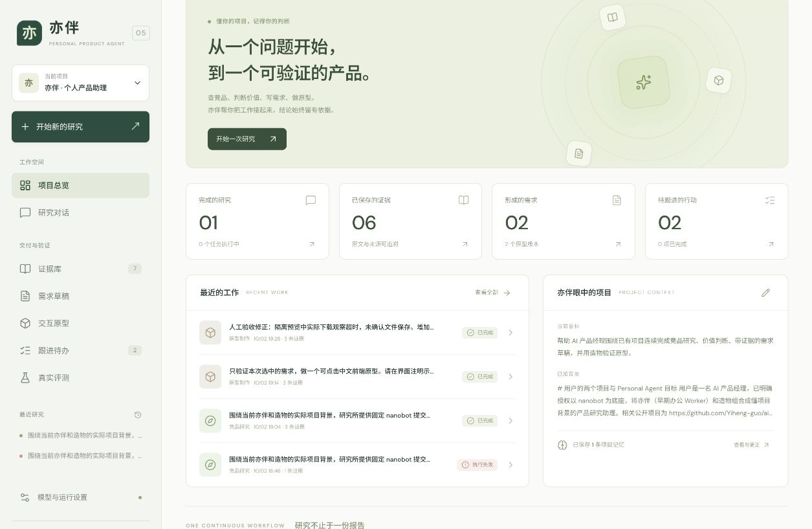Image resolution: width=812 pixels, height=529 pixels.
Task: Click the 需求草稿 document icon
Action: pos(25,296)
